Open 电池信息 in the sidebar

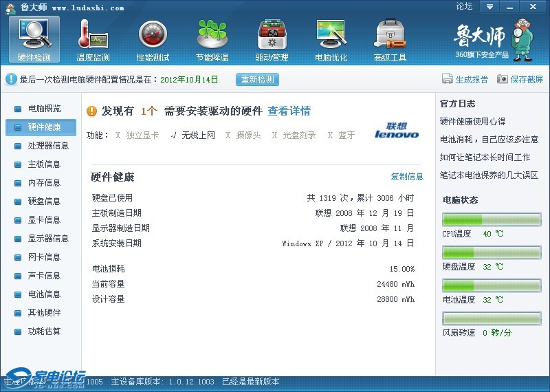[x=44, y=294]
